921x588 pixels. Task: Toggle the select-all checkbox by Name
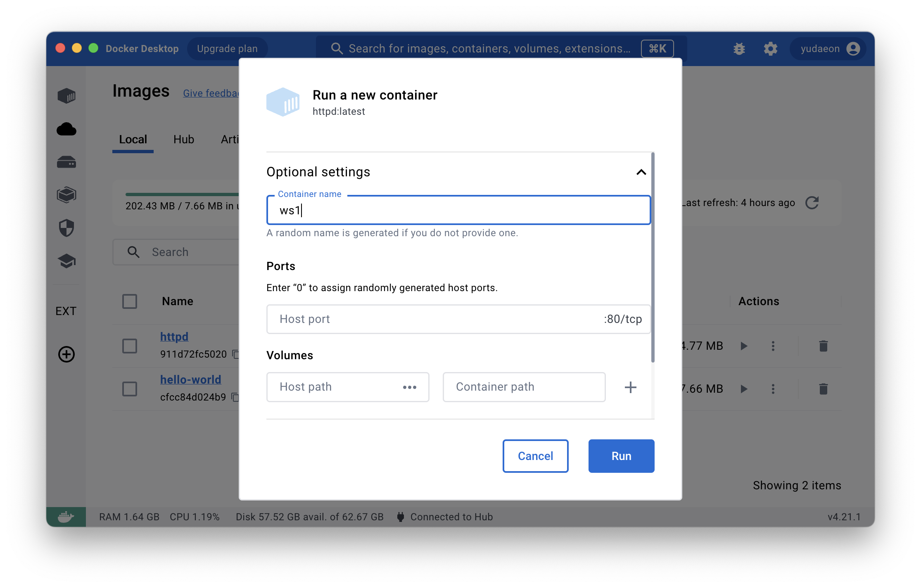point(130,301)
